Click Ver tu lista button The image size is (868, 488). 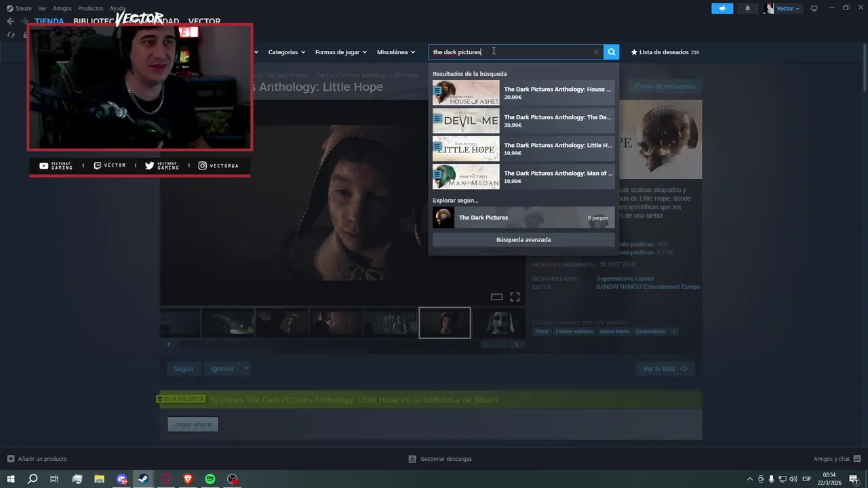click(x=665, y=369)
